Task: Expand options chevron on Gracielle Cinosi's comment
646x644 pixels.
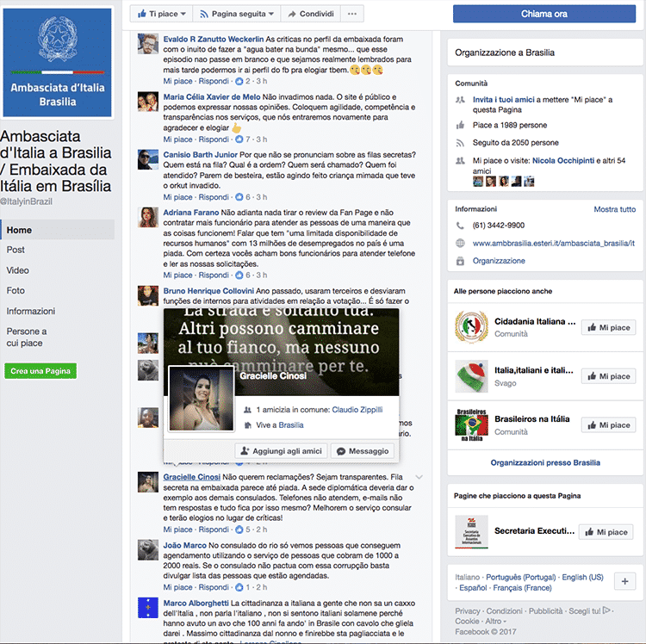Action: tap(419, 477)
